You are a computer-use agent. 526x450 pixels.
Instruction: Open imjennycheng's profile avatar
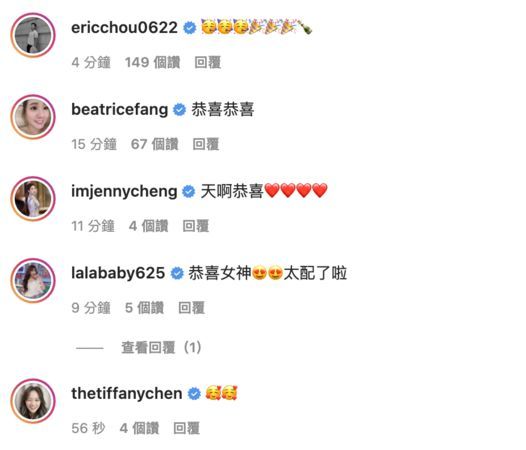point(33,199)
